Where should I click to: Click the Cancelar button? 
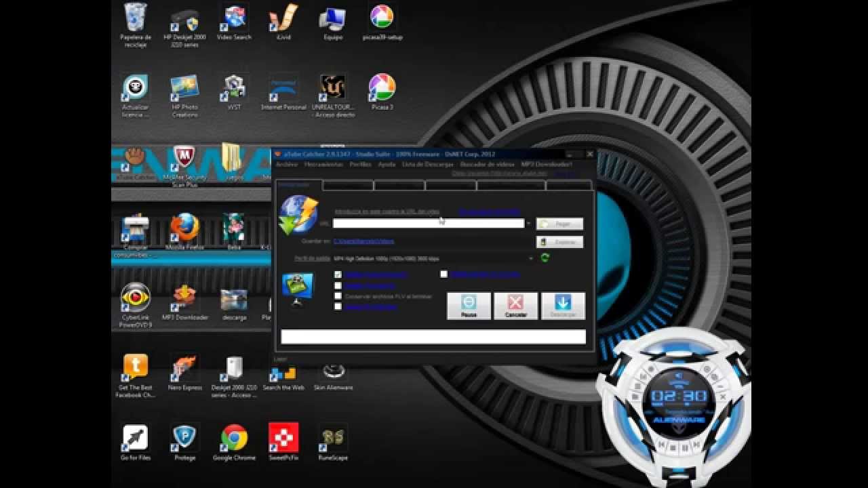pyautogui.click(x=516, y=306)
